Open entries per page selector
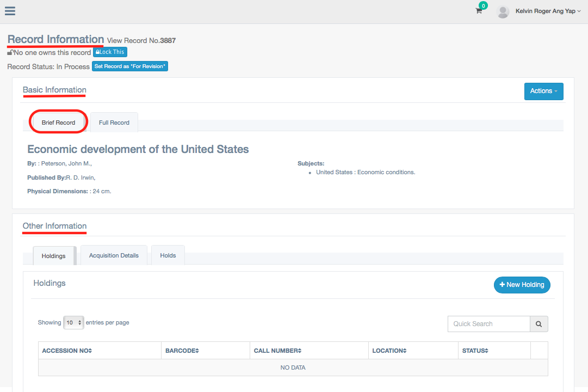 pyautogui.click(x=73, y=323)
